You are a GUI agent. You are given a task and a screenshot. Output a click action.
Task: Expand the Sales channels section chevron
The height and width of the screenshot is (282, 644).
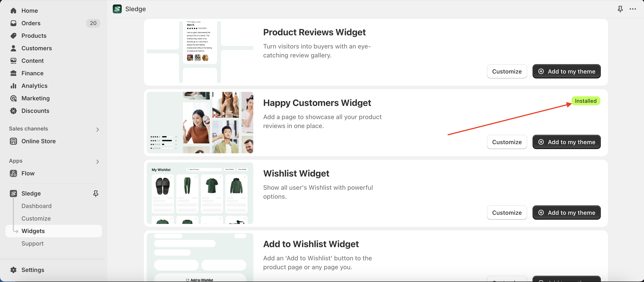(x=98, y=129)
